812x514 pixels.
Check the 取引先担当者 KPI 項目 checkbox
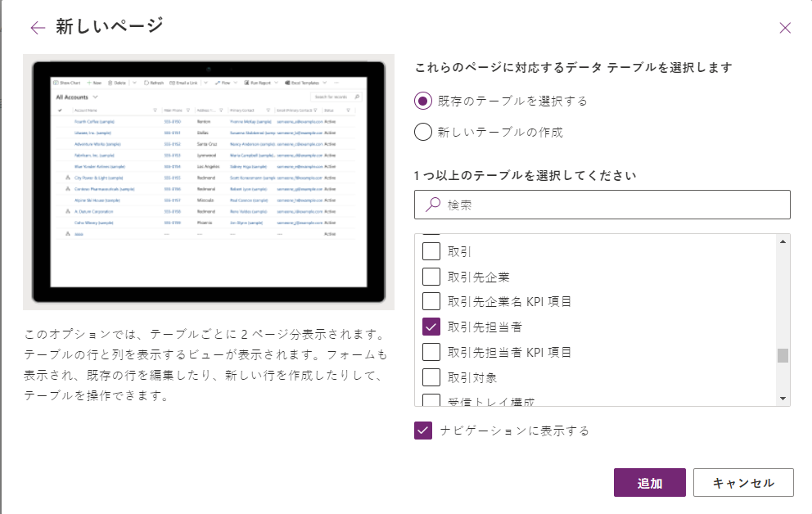point(431,352)
